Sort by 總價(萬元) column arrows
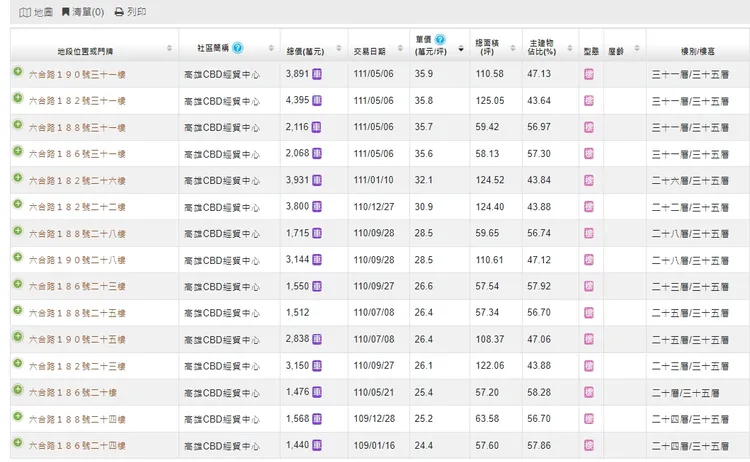Viewport: 750px width, 462px height. [x=339, y=48]
